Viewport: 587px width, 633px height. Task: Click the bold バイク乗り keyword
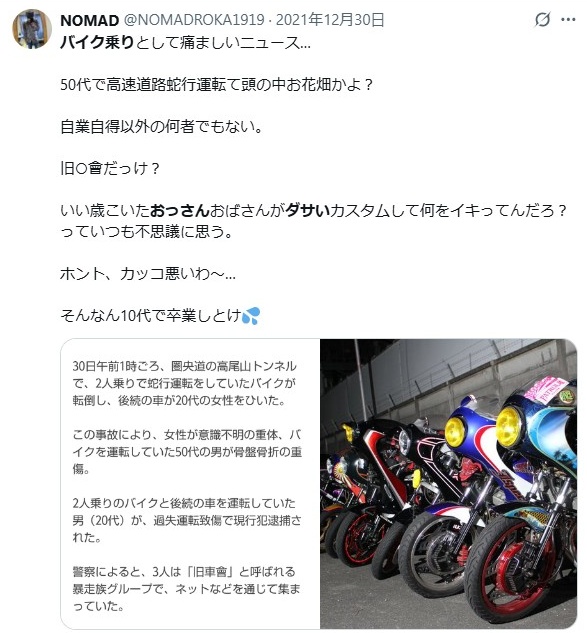coord(97,42)
